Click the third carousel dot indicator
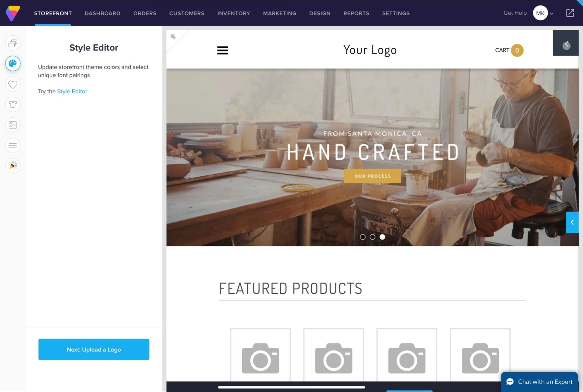The width and height of the screenshot is (583, 392). pyautogui.click(x=382, y=237)
